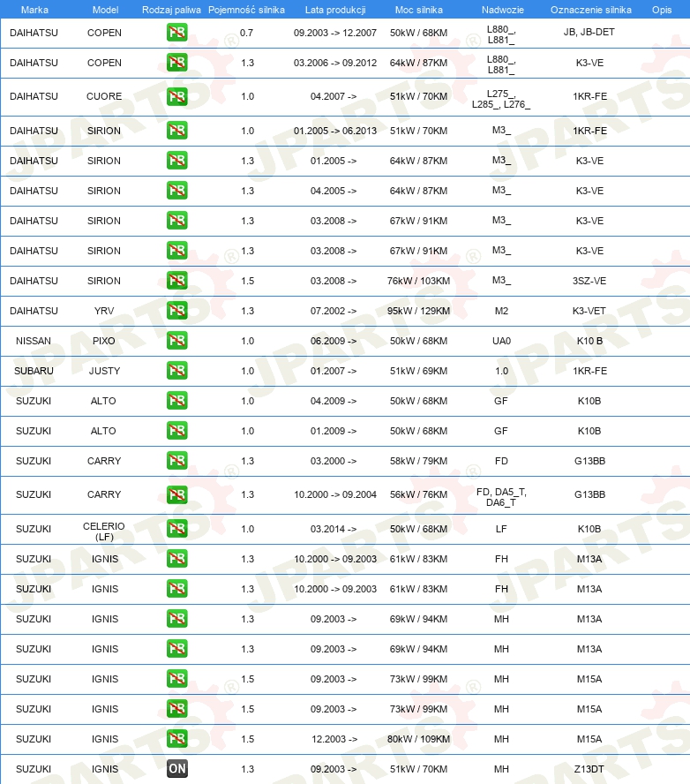Select the Model column header
This screenshot has width=690, height=784.
click(105, 10)
